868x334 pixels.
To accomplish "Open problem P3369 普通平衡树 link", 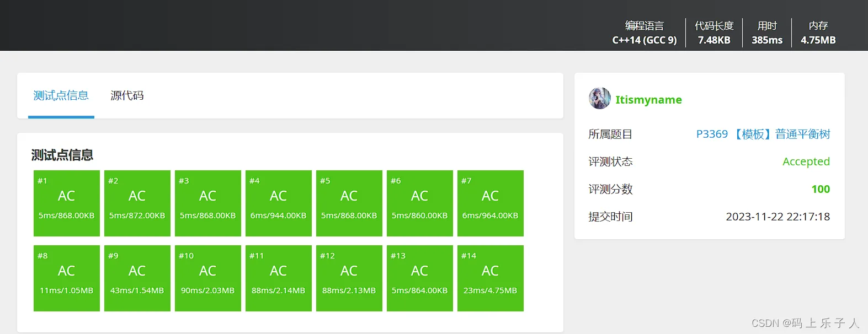I will tap(763, 134).
